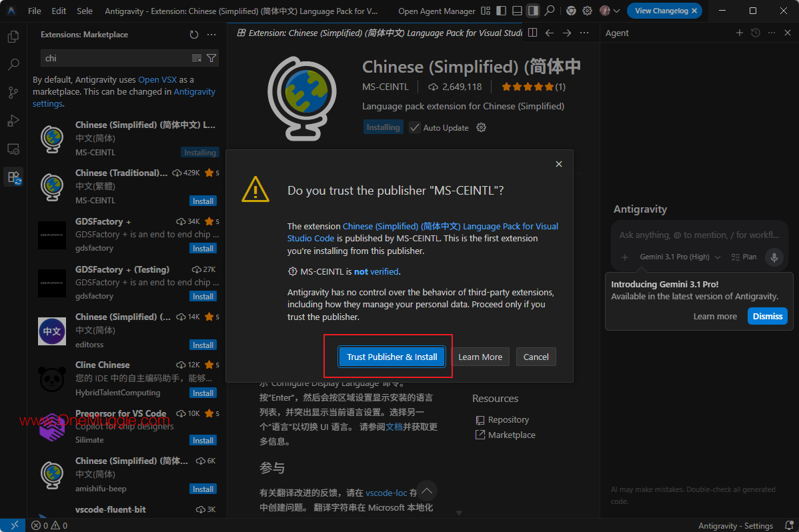Dismiss the Gemini 3.1 Pro notice
This screenshot has height=532, width=799.
[x=768, y=317]
